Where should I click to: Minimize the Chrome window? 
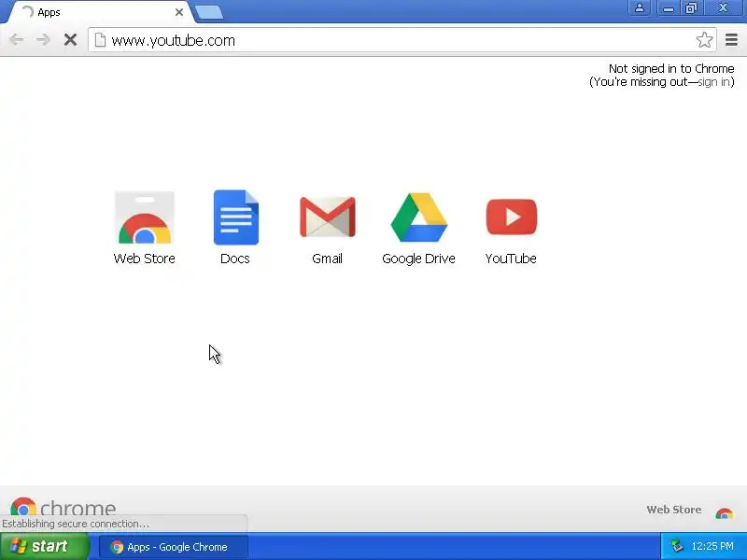point(669,7)
